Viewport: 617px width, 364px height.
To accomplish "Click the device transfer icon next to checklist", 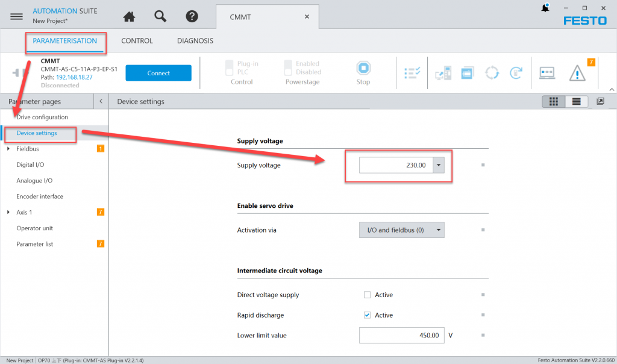I will click(443, 73).
